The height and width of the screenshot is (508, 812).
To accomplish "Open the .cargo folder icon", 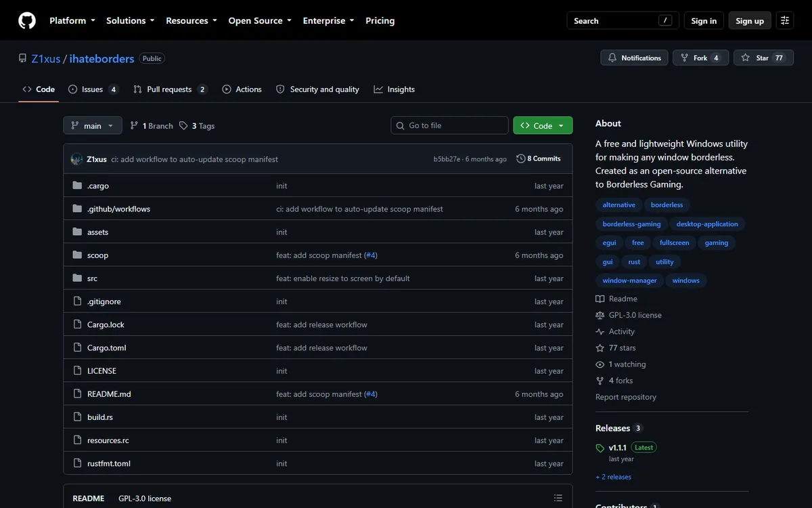I will 77,186.
